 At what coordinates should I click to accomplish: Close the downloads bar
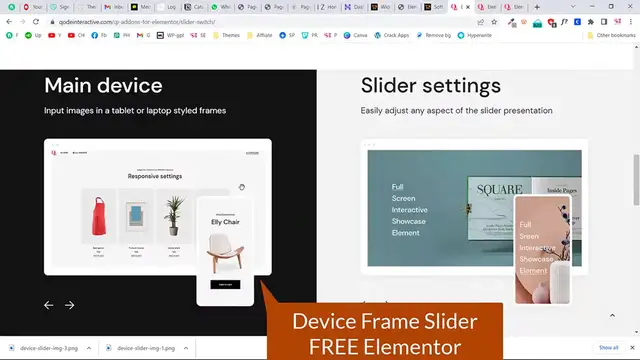[x=632, y=348]
